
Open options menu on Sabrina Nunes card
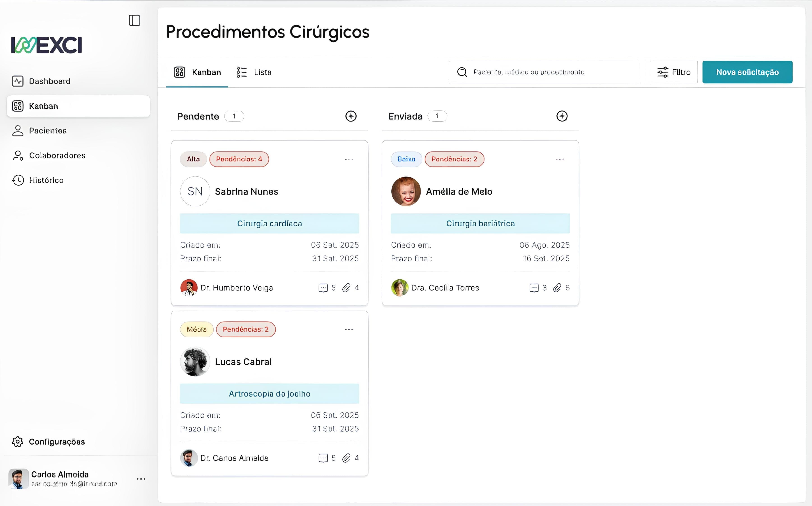(x=349, y=159)
